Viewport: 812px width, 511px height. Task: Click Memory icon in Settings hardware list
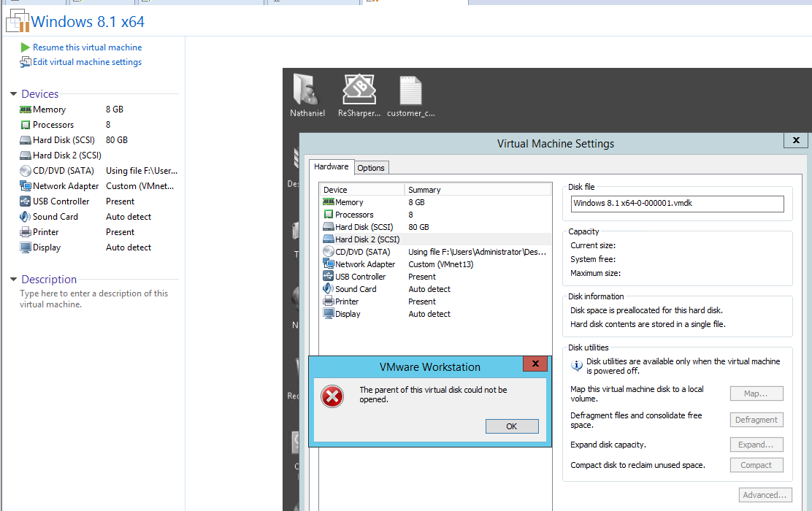point(329,202)
